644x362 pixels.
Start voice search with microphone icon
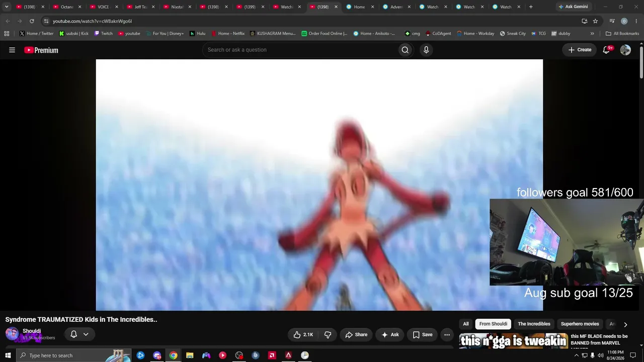click(x=426, y=50)
